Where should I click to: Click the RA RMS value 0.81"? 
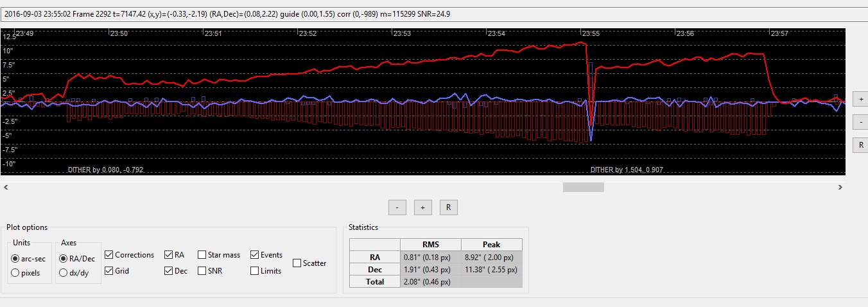pyautogui.click(x=430, y=256)
